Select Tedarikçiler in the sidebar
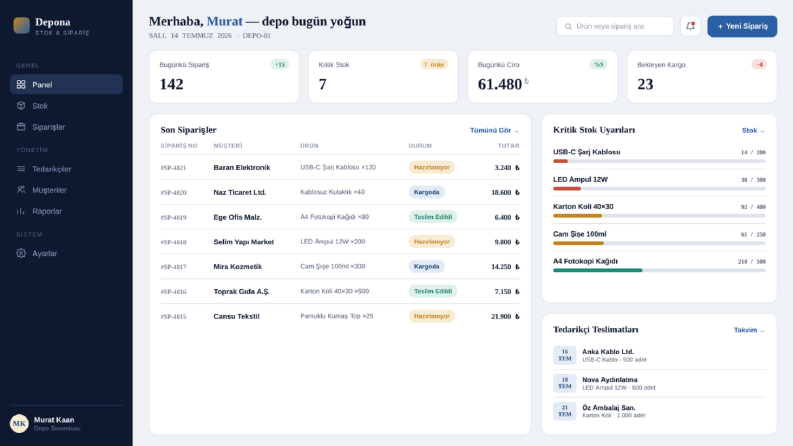 point(66,169)
